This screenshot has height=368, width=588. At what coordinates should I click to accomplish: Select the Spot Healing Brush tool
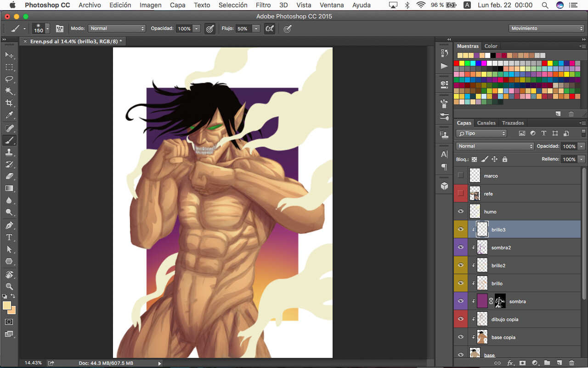click(9, 128)
